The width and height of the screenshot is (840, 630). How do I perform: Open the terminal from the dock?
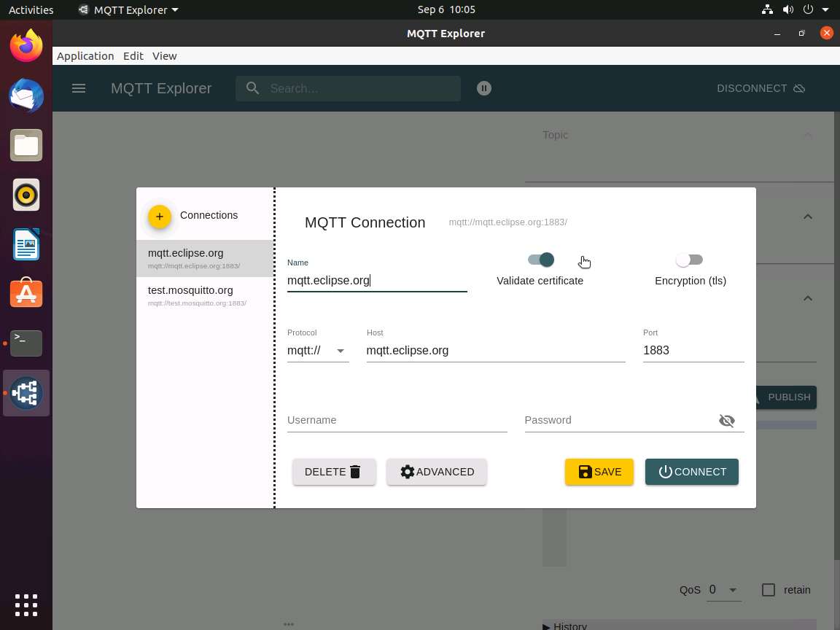26,343
